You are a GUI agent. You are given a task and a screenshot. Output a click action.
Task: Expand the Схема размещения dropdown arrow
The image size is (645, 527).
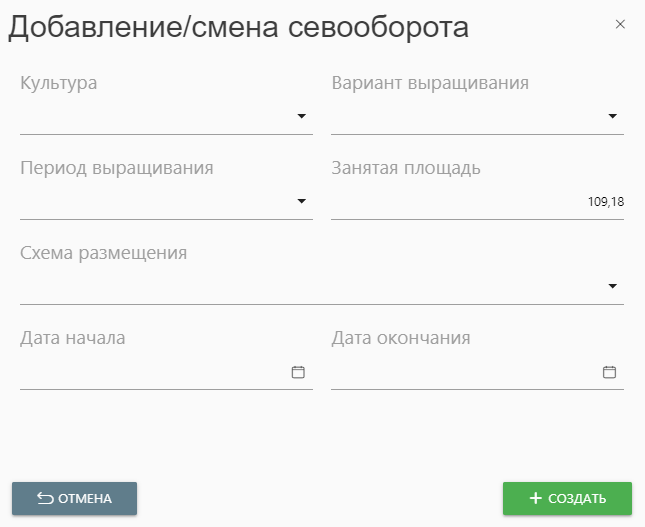(612, 287)
